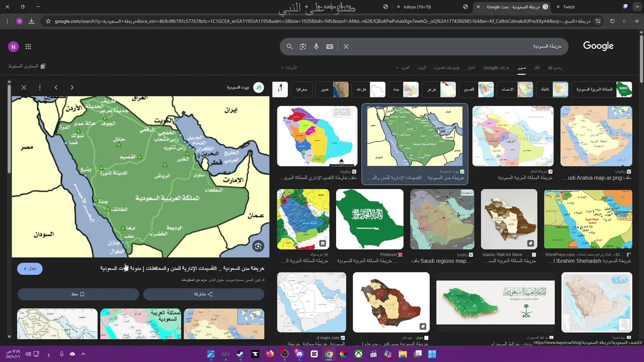The width and height of the screenshot is (644, 362).
Task: Switch to the الكل all results tab
Action: pyautogui.click(x=537, y=67)
